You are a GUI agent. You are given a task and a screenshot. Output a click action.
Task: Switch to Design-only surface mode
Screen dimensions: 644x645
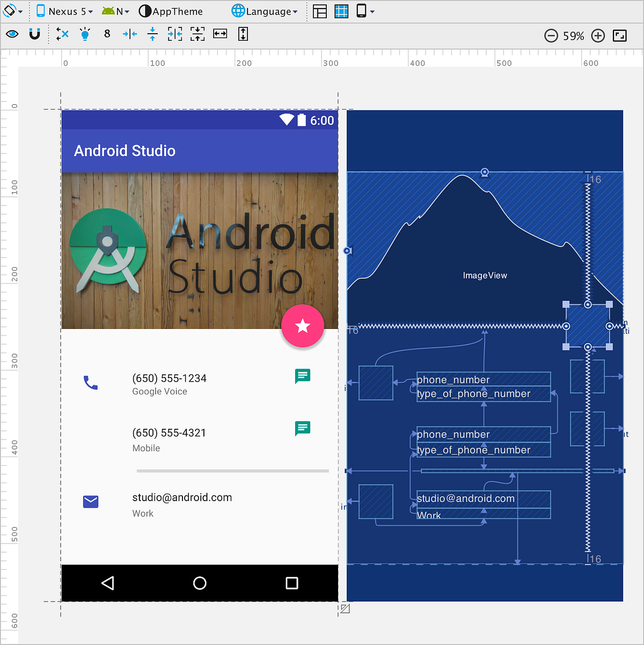319,11
